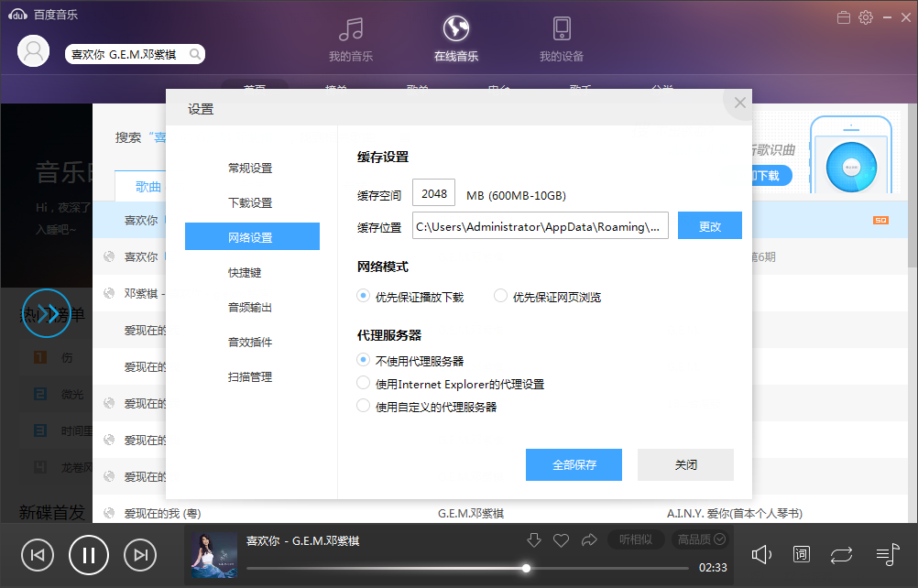Pause the current song playback

coord(89,554)
